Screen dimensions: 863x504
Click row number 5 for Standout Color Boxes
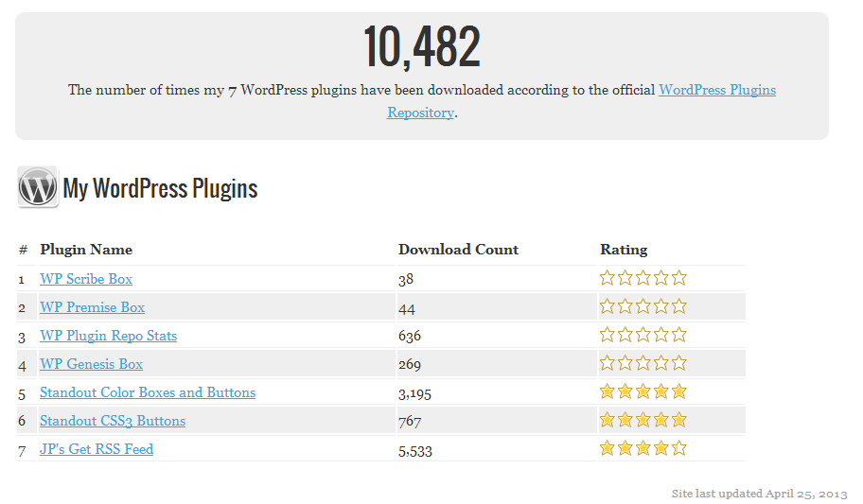pyautogui.click(x=22, y=394)
